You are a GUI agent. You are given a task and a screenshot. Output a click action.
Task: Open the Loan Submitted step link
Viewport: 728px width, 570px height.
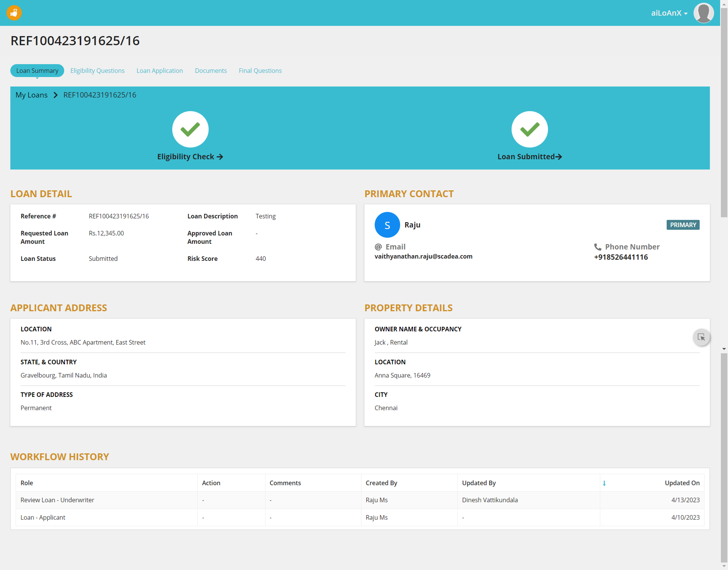click(529, 157)
